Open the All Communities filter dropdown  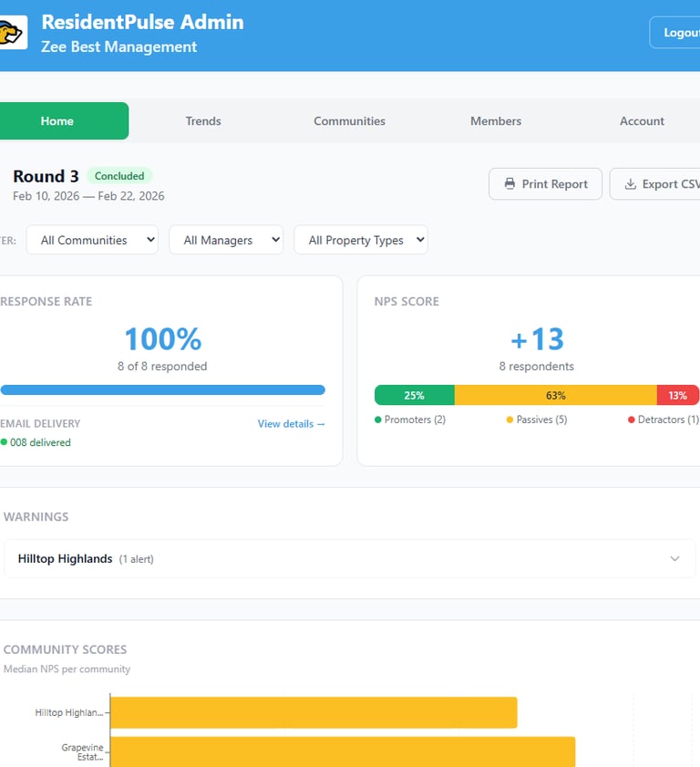pos(92,240)
